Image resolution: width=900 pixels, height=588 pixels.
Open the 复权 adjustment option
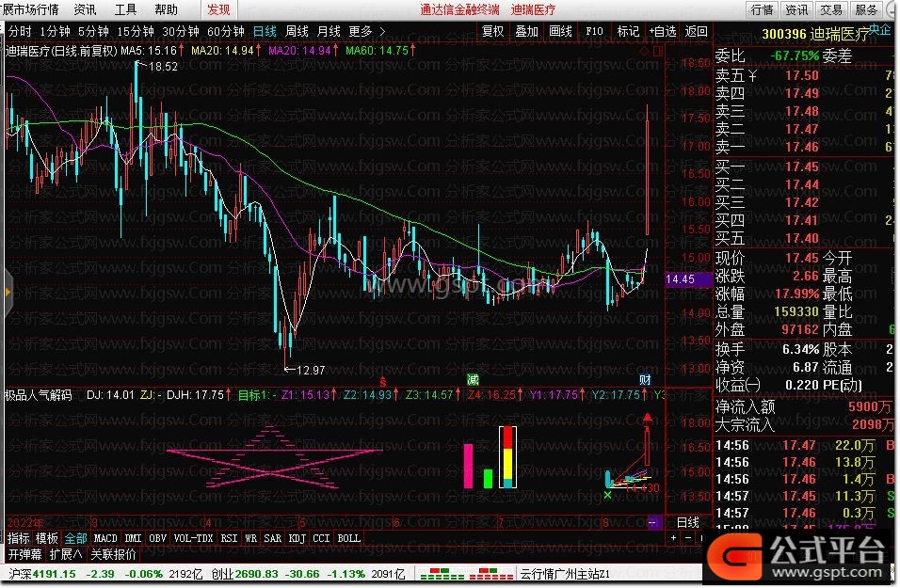[492, 31]
